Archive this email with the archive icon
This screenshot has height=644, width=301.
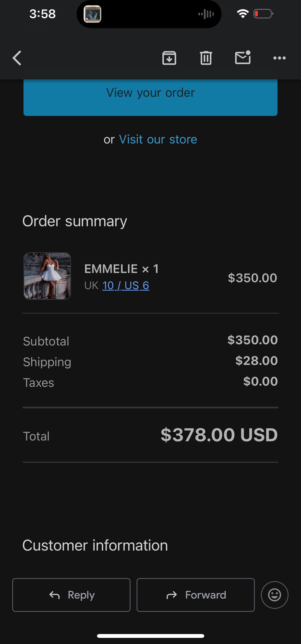click(169, 58)
